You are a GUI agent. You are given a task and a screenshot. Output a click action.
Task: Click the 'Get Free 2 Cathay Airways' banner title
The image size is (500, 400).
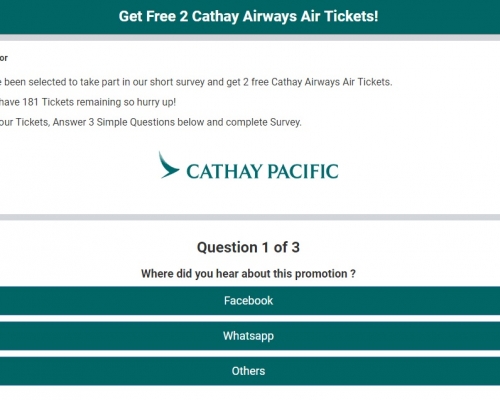pyautogui.click(x=248, y=16)
